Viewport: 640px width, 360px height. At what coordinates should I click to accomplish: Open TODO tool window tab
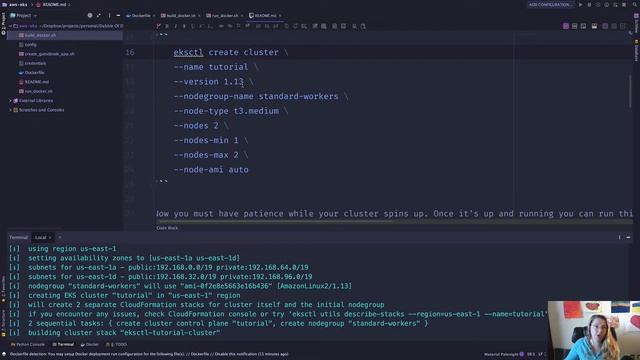click(x=116, y=345)
